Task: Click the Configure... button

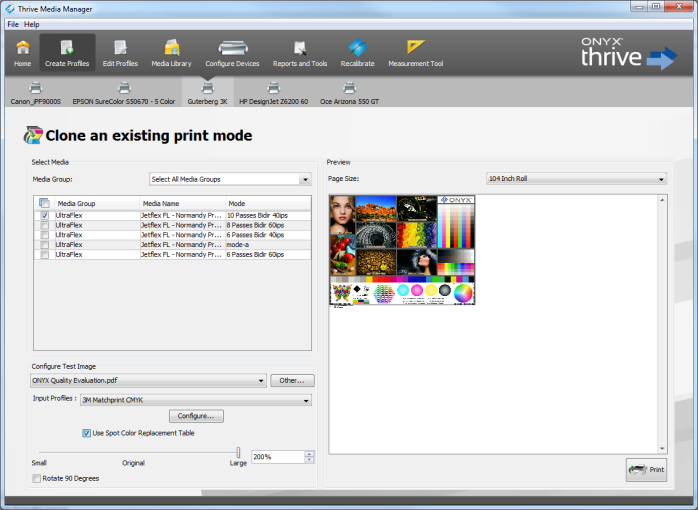Action: click(196, 416)
